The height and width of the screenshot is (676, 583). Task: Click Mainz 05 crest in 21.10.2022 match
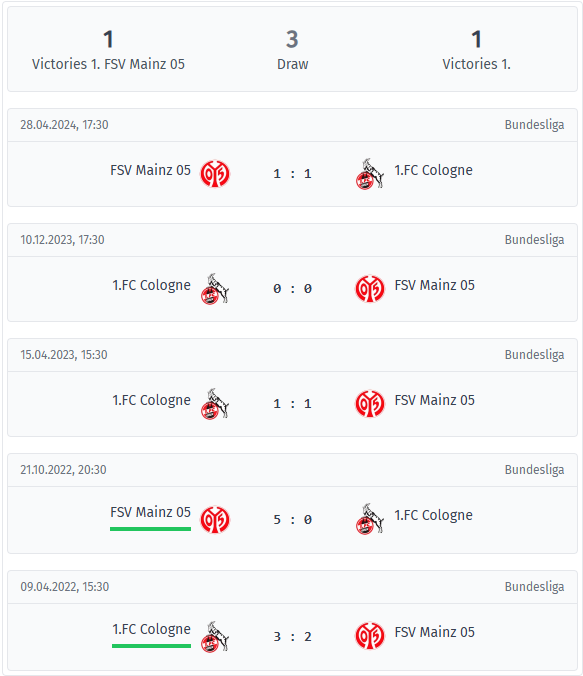click(x=215, y=520)
